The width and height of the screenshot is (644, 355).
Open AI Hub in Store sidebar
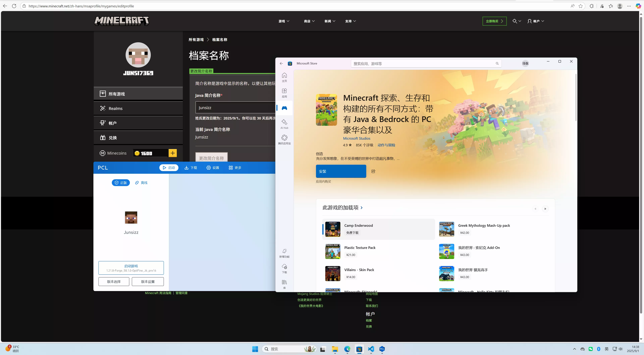click(284, 124)
